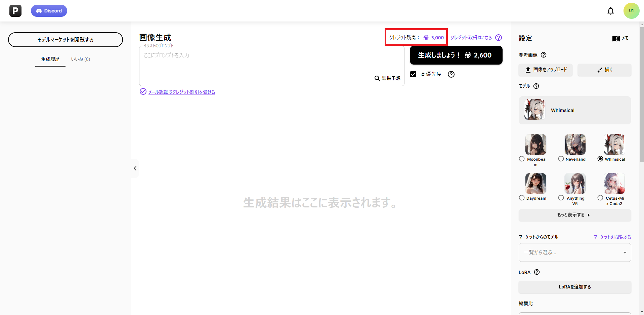The height and width of the screenshot is (315, 644).
Task: Open the notifications bell
Action: (611, 11)
